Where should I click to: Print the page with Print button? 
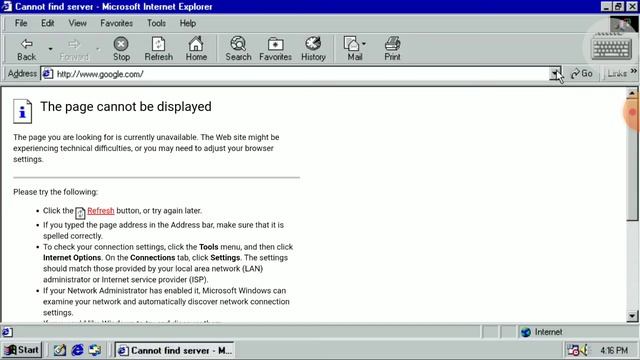[392, 49]
